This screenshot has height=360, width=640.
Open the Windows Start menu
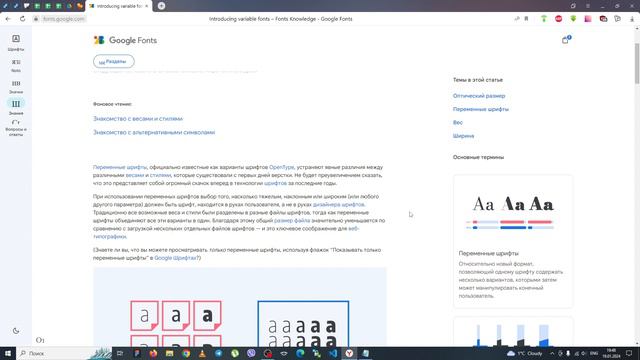tap(8, 353)
